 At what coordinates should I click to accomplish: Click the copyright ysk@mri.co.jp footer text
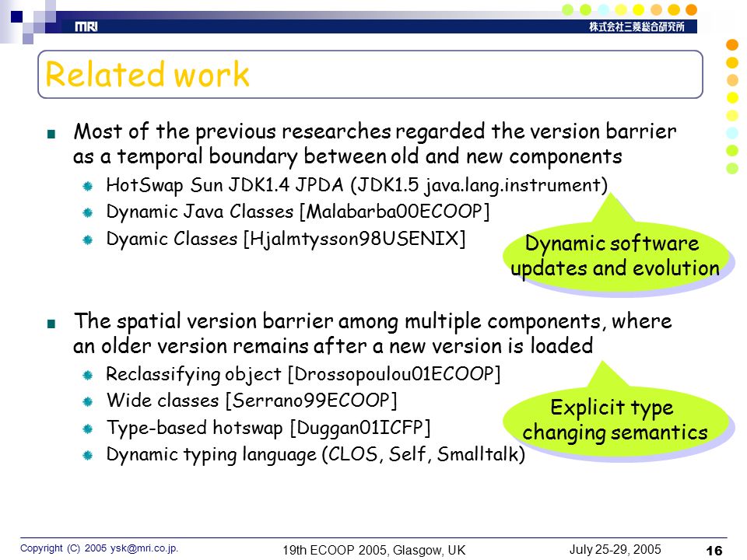pyautogui.click(x=99, y=548)
